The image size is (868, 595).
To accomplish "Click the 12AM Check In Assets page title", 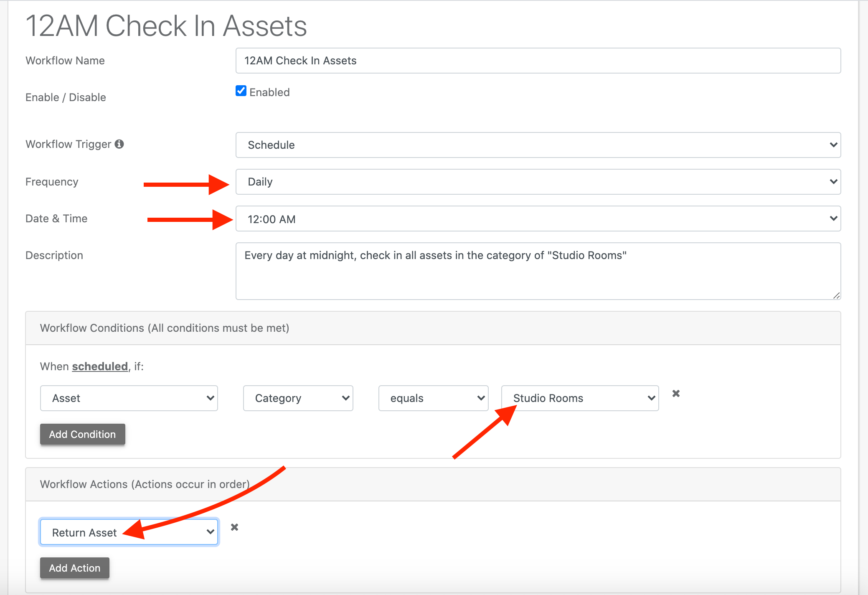I will (166, 26).
